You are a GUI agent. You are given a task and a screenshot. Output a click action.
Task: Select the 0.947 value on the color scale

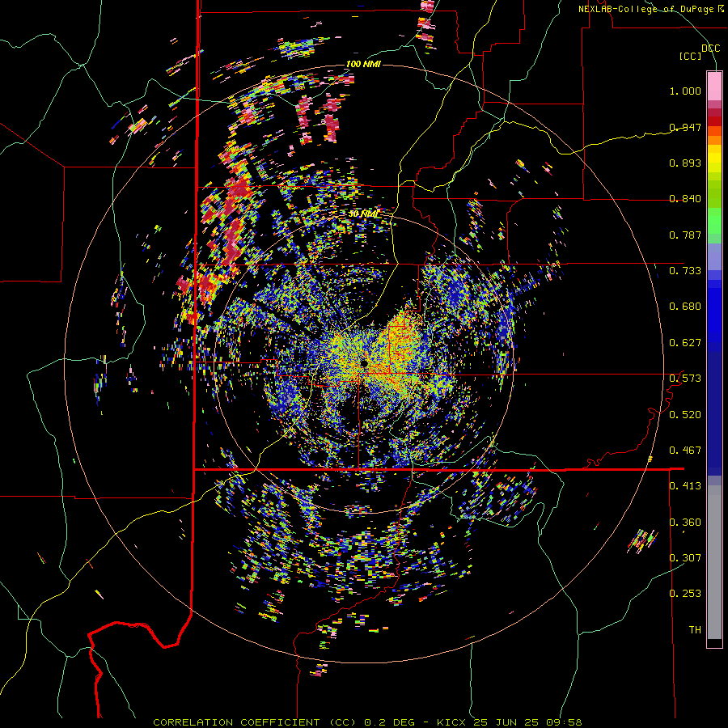(x=685, y=127)
